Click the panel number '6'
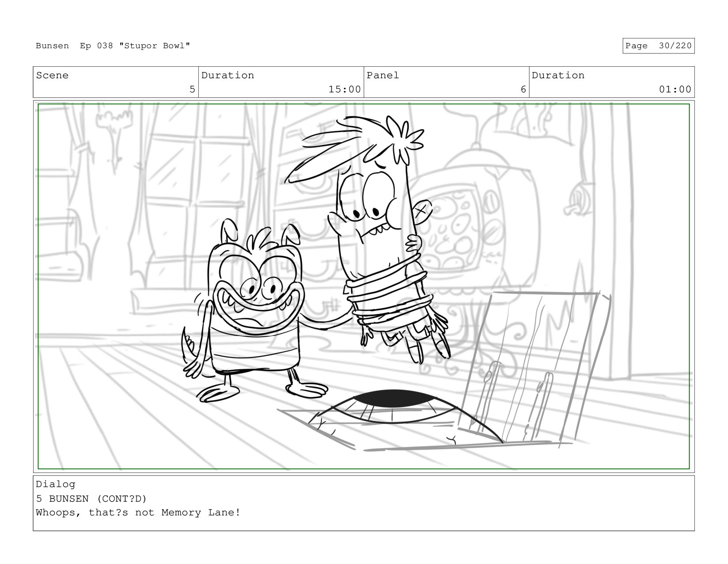 (523, 89)
